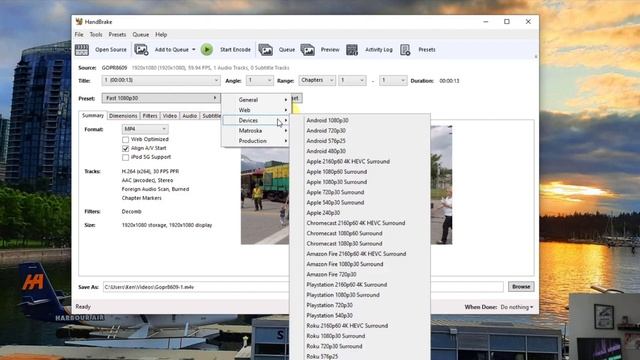Choose Chromecast 2160p60 4K HEVC Surround preset
Viewport: 640px width, 360px height.
[356, 223]
